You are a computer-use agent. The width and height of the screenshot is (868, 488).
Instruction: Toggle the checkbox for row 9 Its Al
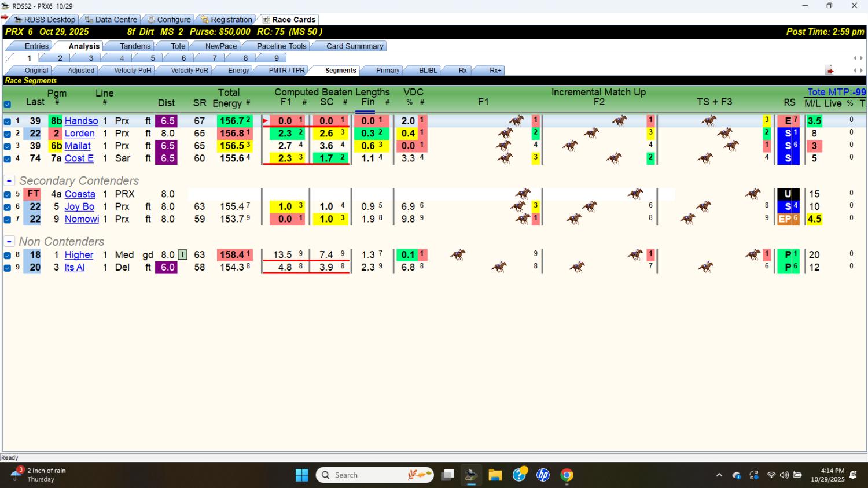point(8,268)
